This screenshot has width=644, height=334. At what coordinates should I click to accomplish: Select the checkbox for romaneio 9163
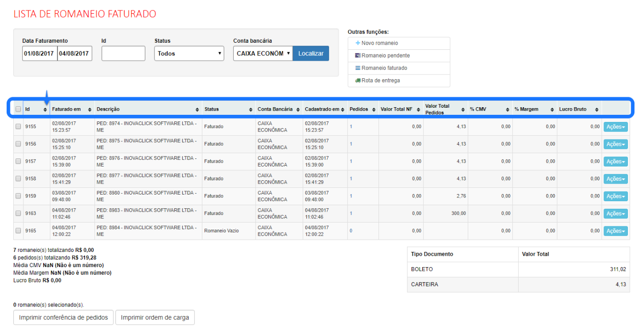point(18,213)
